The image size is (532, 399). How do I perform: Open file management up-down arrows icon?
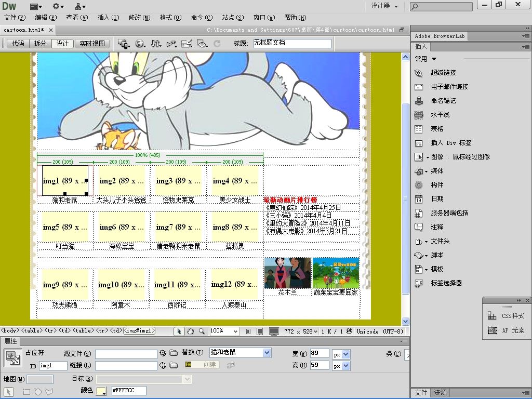click(156, 44)
